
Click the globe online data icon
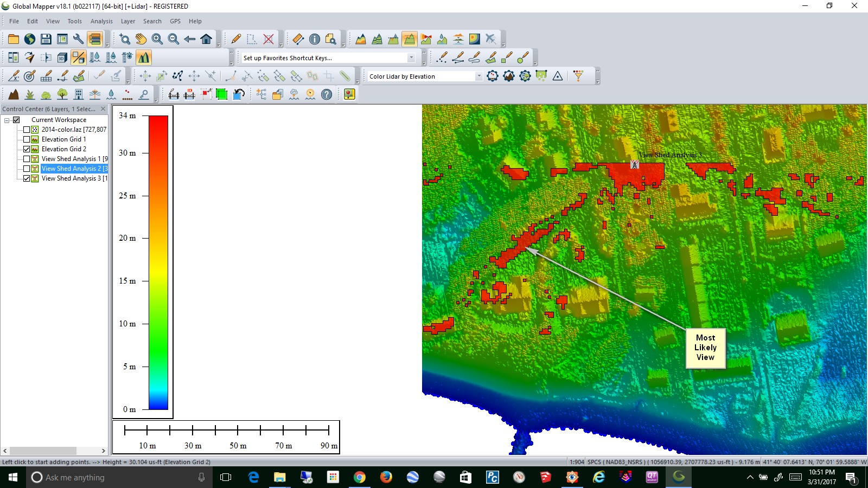tap(30, 39)
